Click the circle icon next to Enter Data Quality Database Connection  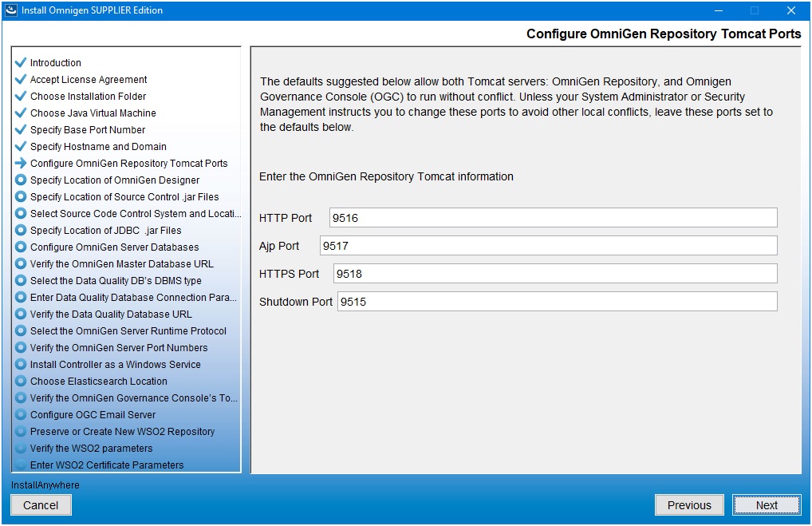[x=21, y=297]
